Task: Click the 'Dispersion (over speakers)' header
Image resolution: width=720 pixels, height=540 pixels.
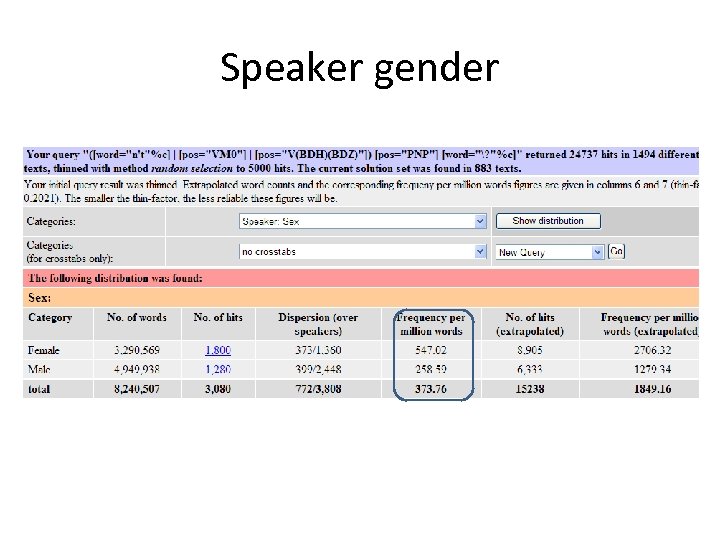Action: 318,324
